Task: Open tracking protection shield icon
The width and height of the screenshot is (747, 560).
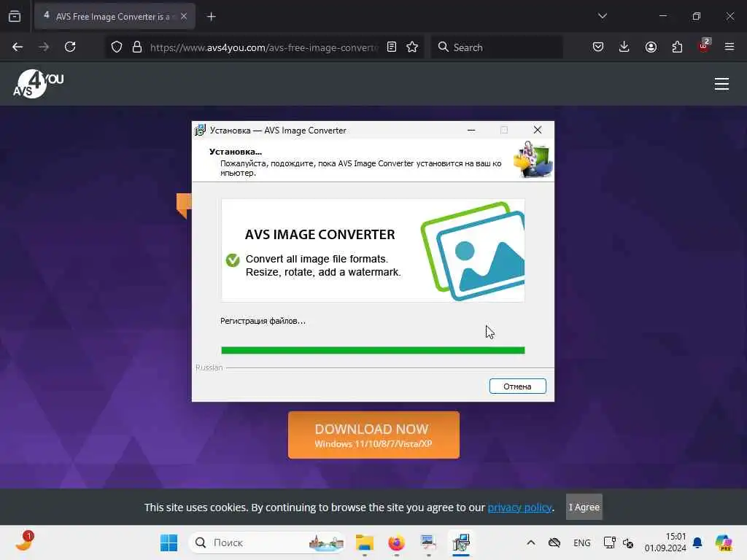Action: tap(117, 47)
